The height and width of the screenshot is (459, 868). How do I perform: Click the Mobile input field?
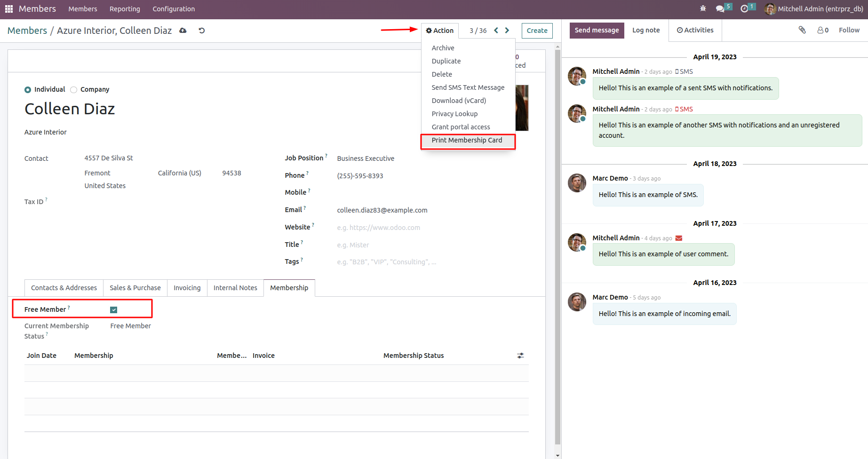point(433,193)
